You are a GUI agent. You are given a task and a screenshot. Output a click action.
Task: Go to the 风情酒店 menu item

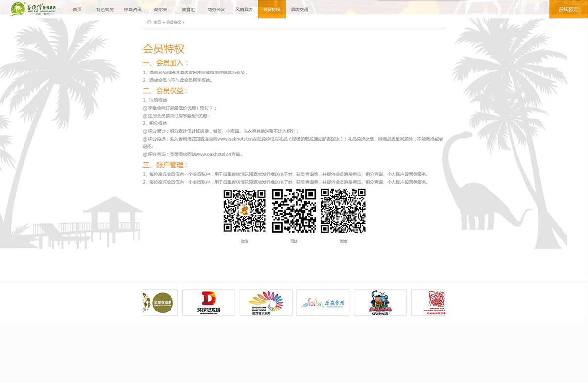click(244, 9)
